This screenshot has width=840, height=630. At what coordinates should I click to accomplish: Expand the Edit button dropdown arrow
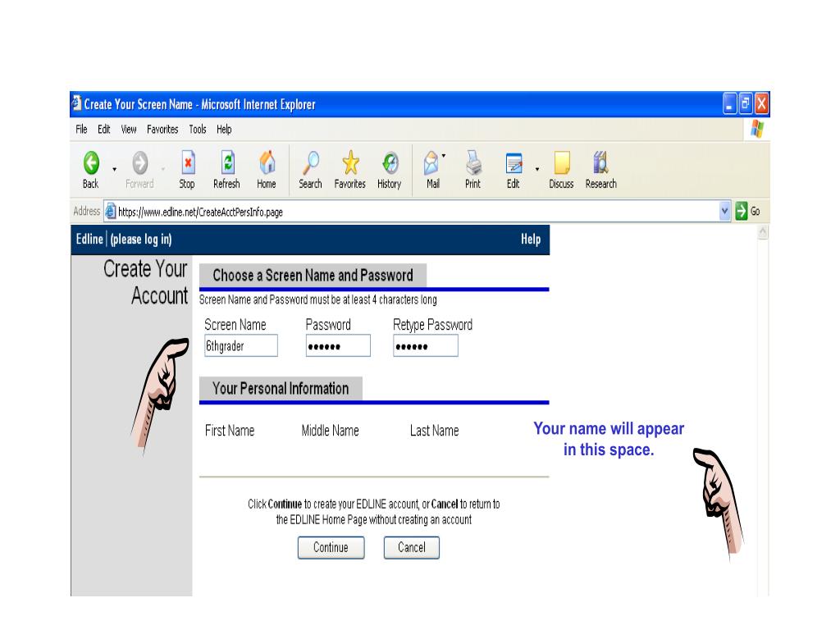[x=536, y=169]
